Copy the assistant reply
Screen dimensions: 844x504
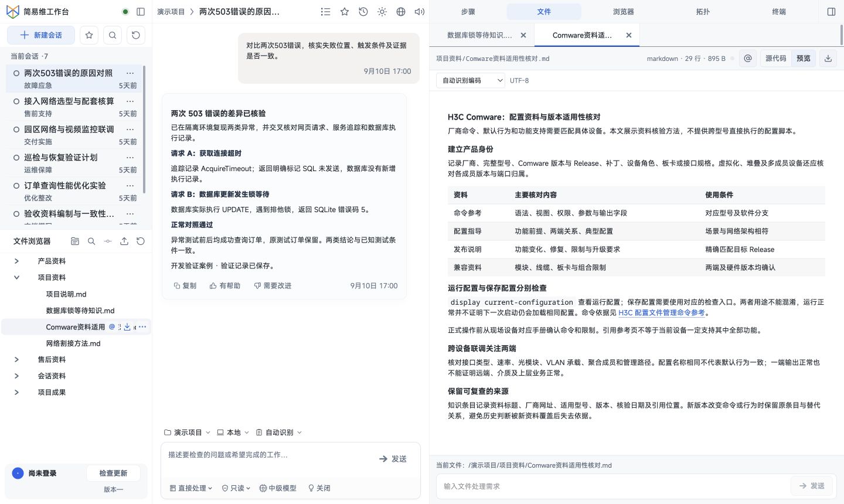click(x=185, y=285)
